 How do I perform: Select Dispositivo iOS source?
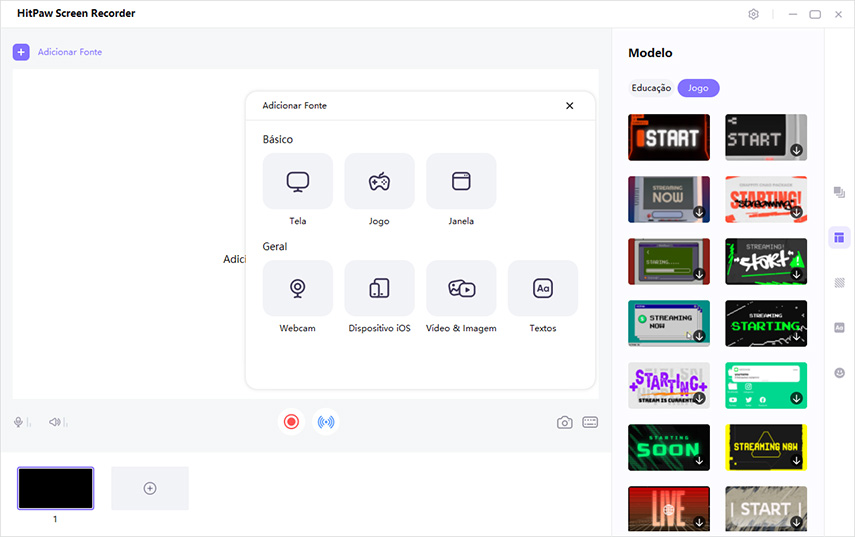click(379, 289)
